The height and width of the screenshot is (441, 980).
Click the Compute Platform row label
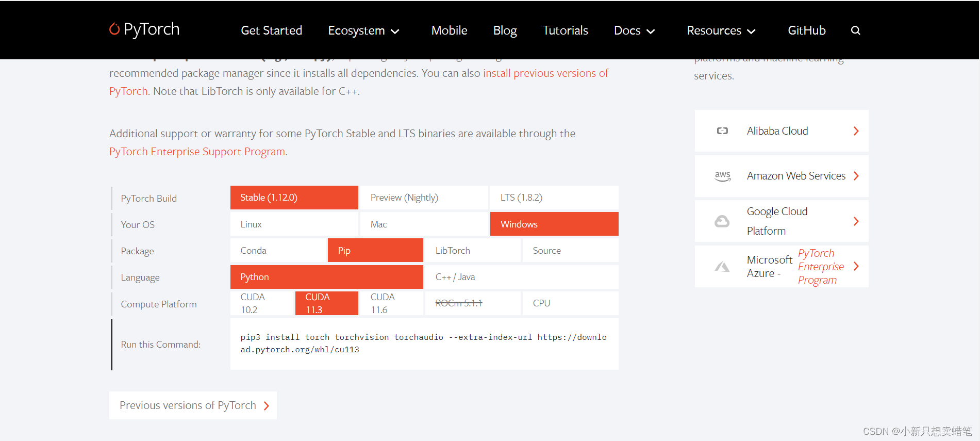pos(159,304)
